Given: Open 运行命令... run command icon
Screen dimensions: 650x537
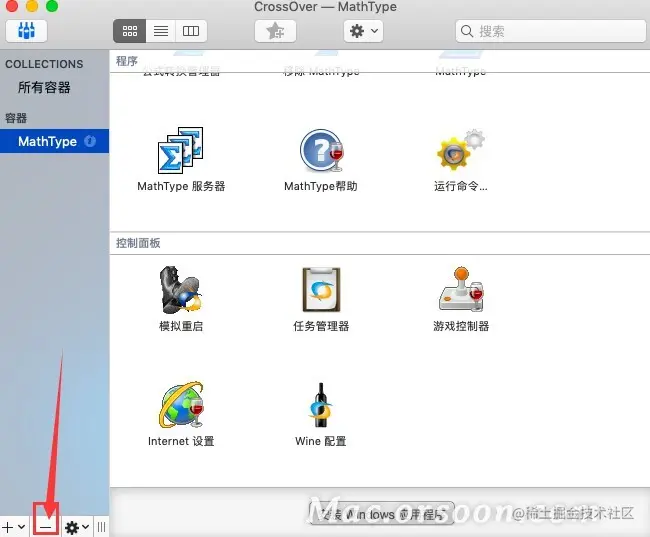Looking at the screenshot, I should tap(461, 160).
